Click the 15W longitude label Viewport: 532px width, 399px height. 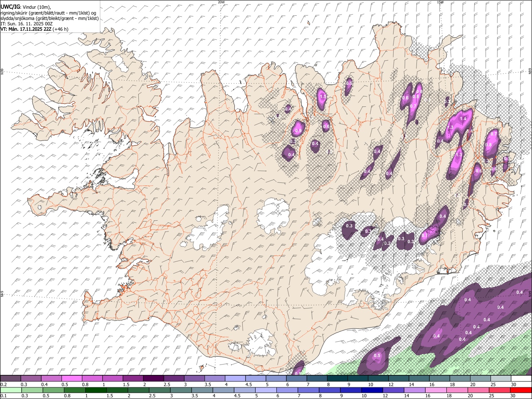(440, 2)
